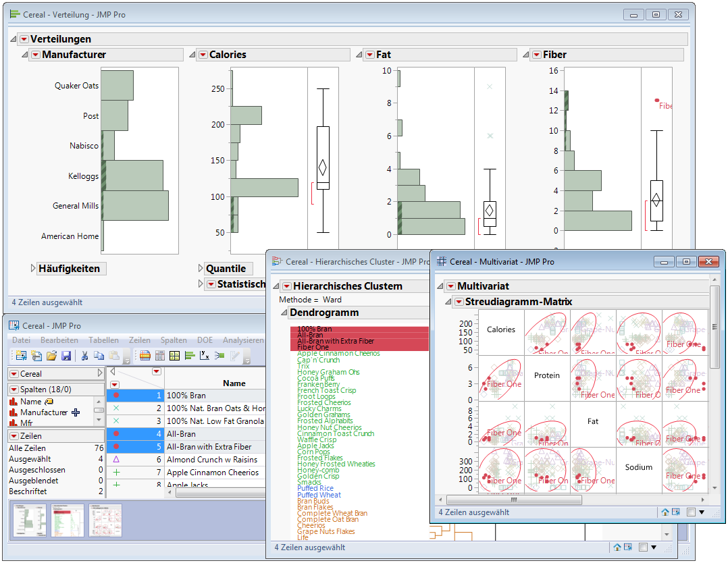Screen dimensions: 728x563
Task: Open red triangle menu for Calories
Action: coord(202,55)
